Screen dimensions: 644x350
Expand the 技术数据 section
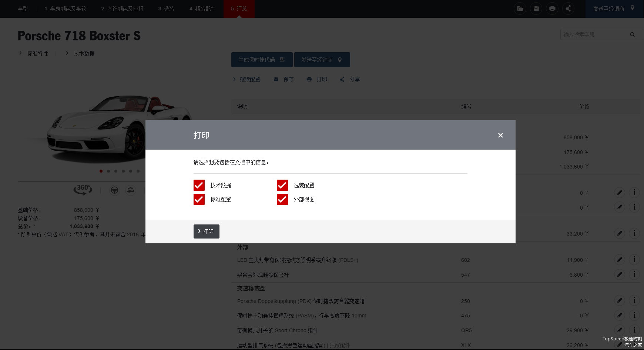[x=84, y=54]
